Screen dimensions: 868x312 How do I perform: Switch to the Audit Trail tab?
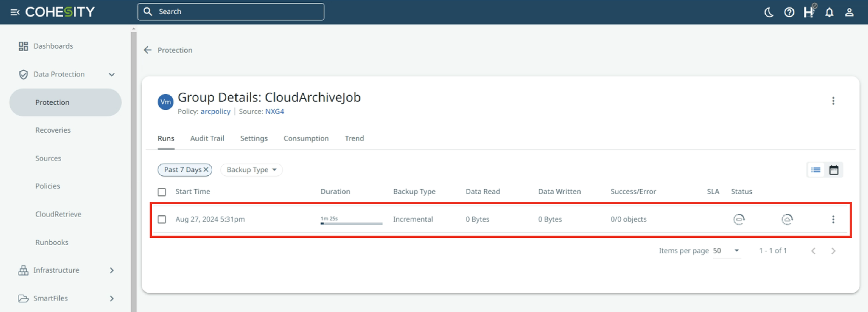pos(207,139)
